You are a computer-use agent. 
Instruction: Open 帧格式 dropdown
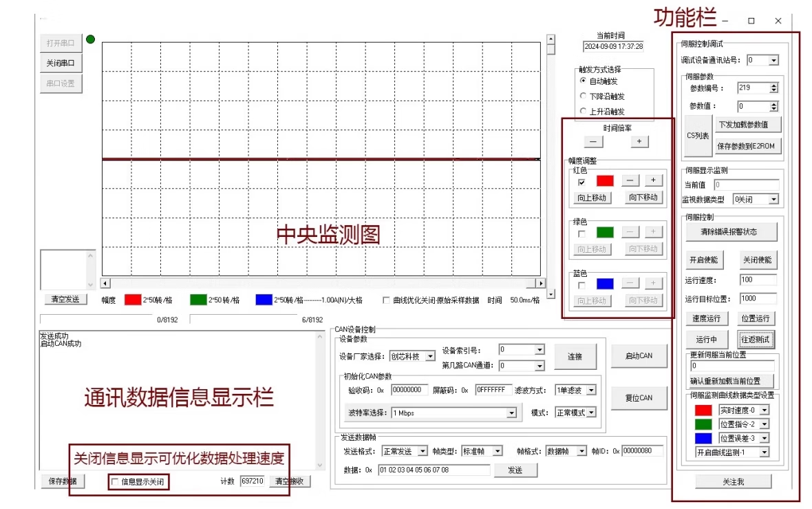581,451
